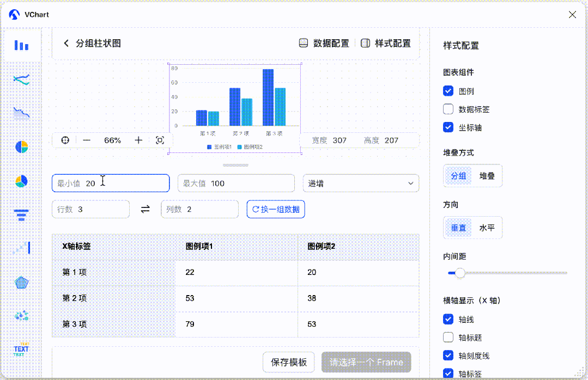Click the fit-to-screen icon next to zoom
Screen dimensions: 588x380
pyautogui.click(x=160, y=140)
